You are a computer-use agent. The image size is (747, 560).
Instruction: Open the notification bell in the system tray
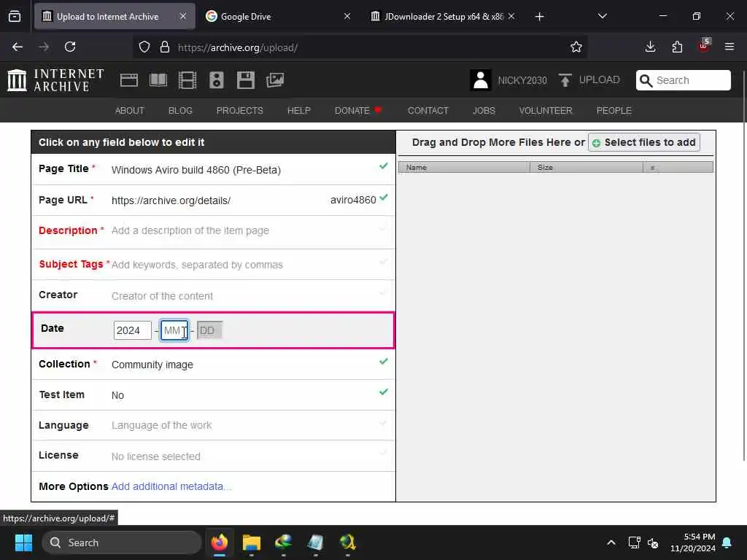pos(727,542)
